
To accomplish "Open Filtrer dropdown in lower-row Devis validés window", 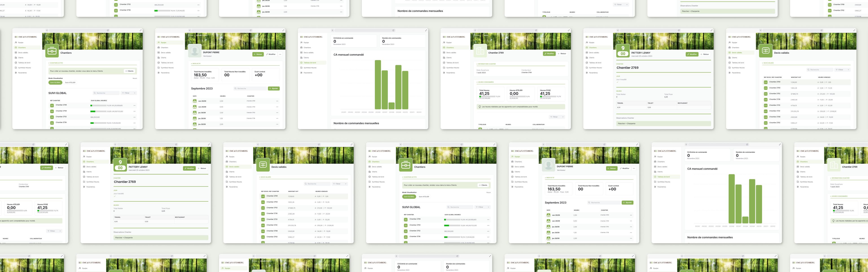I will tap(340, 184).
